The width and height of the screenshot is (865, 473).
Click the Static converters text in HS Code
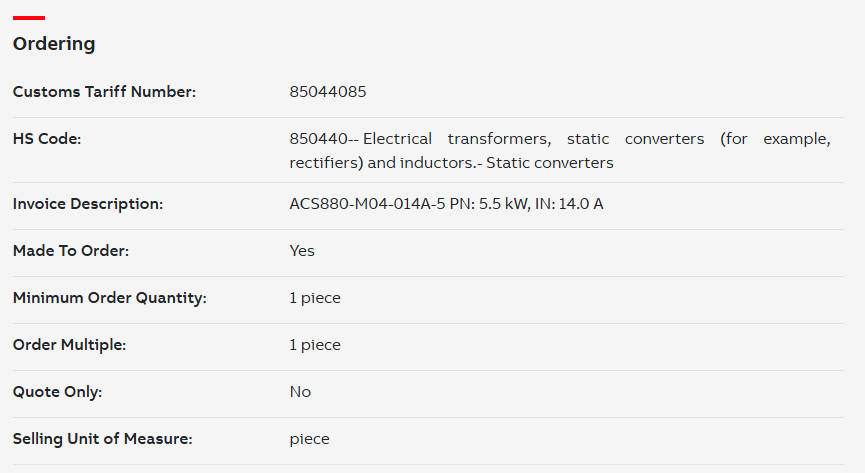click(x=549, y=163)
